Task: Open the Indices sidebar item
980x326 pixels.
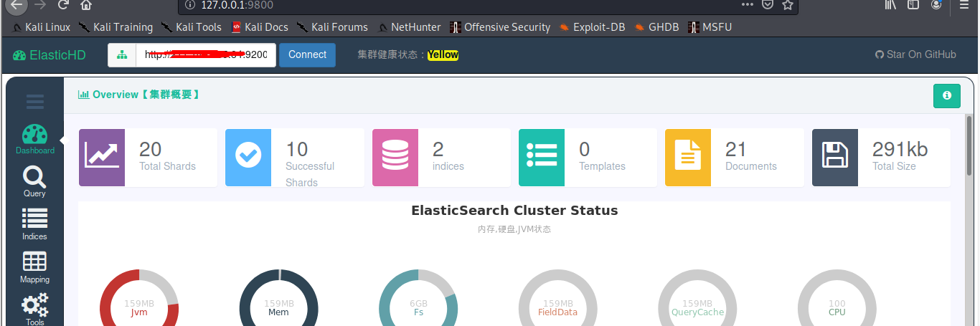Action: [x=35, y=225]
